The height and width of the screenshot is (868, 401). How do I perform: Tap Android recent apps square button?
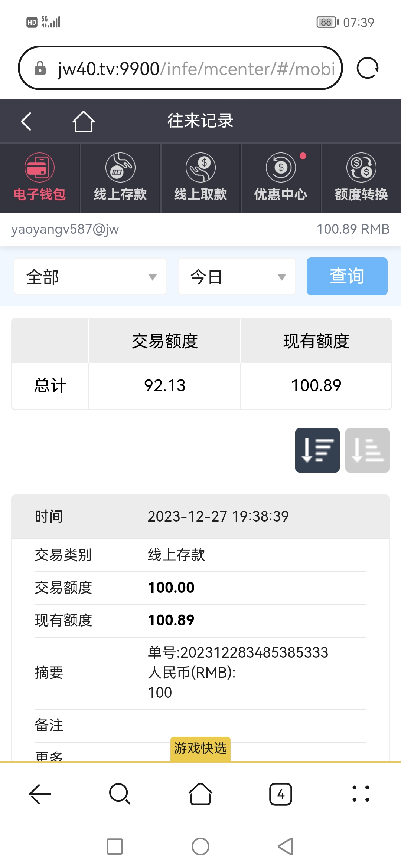point(115,846)
